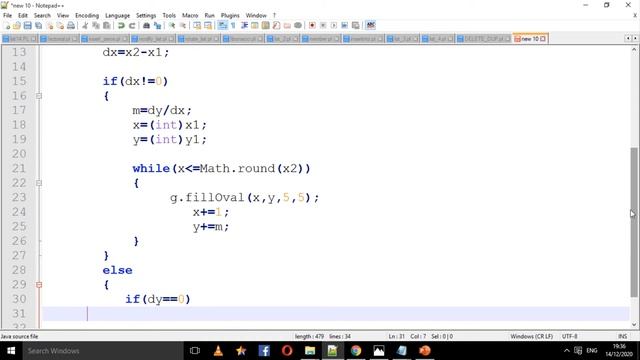Toggle file monitoring eye icon

click(298, 25)
